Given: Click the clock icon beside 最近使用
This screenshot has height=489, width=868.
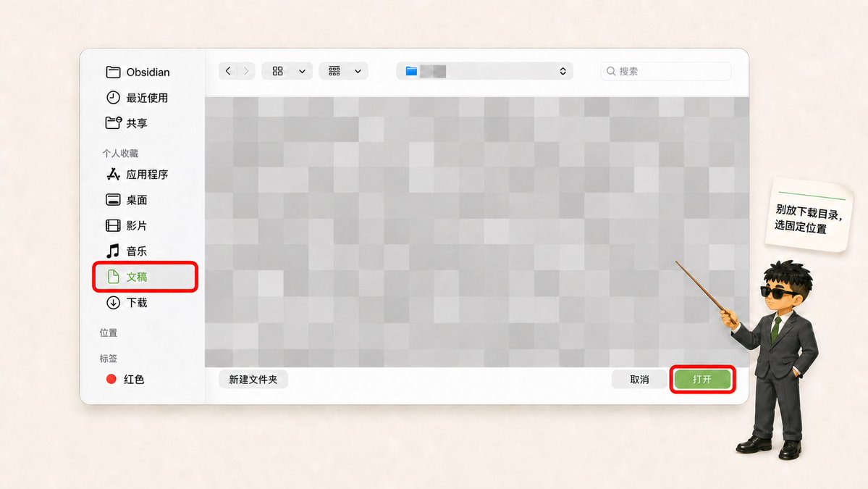Looking at the screenshot, I should point(113,98).
